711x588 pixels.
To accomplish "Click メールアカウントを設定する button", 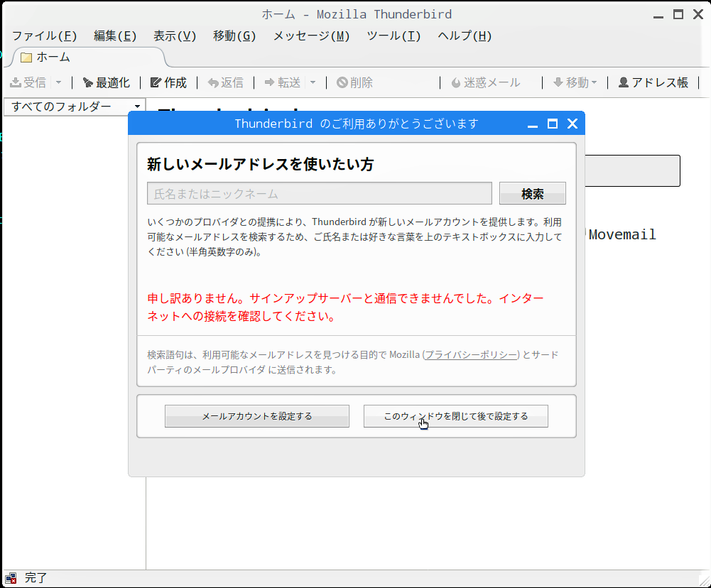I will click(x=257, y=416).
